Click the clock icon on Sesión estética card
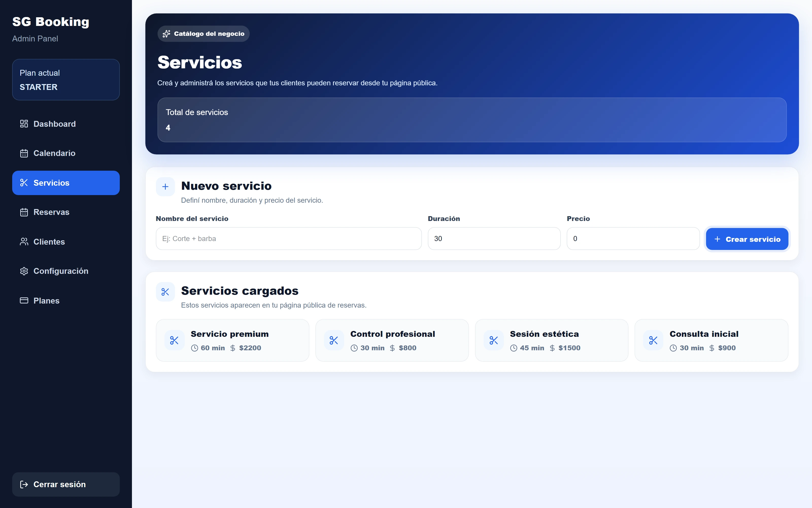 514,348
